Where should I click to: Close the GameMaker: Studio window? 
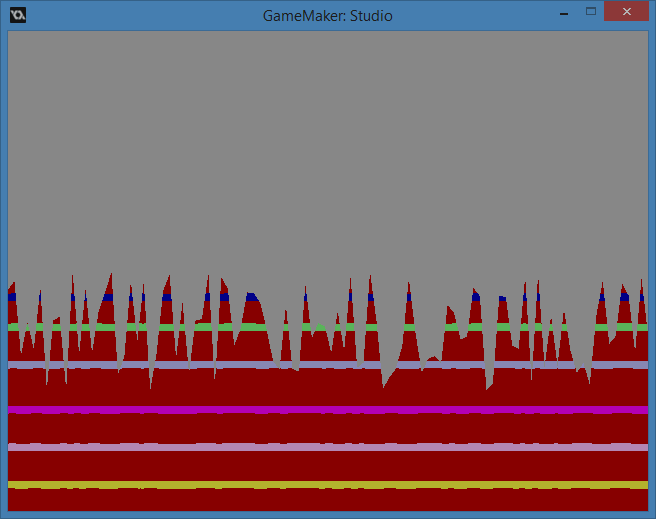pyautogui.click(x=626, y=13)
